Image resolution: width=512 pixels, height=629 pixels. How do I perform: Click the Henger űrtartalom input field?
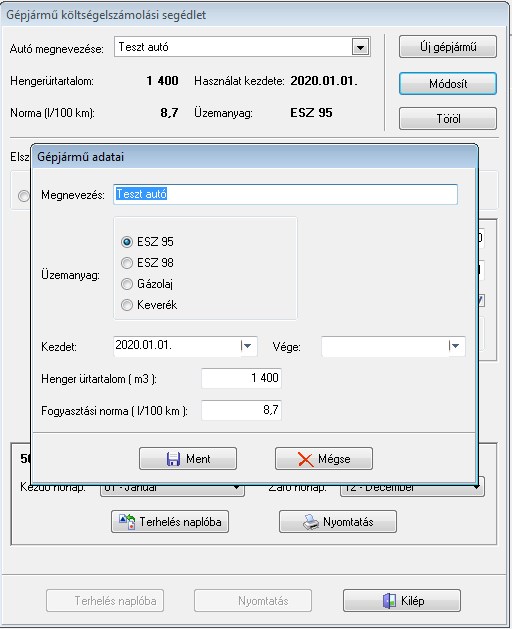pyautogui.click(x=241, y=378)
